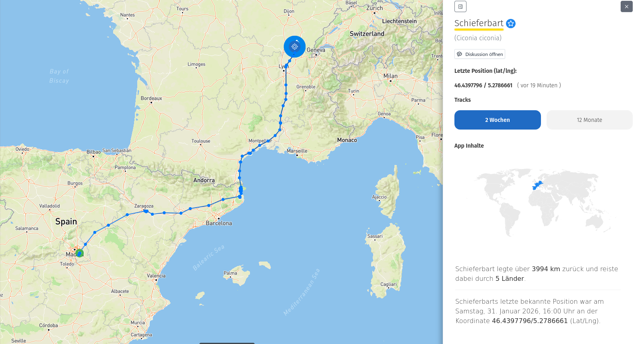The width and height of the screenshot is (644, 344).
Task: Click the speech bubble discussion icon
Action: point(459,54)
